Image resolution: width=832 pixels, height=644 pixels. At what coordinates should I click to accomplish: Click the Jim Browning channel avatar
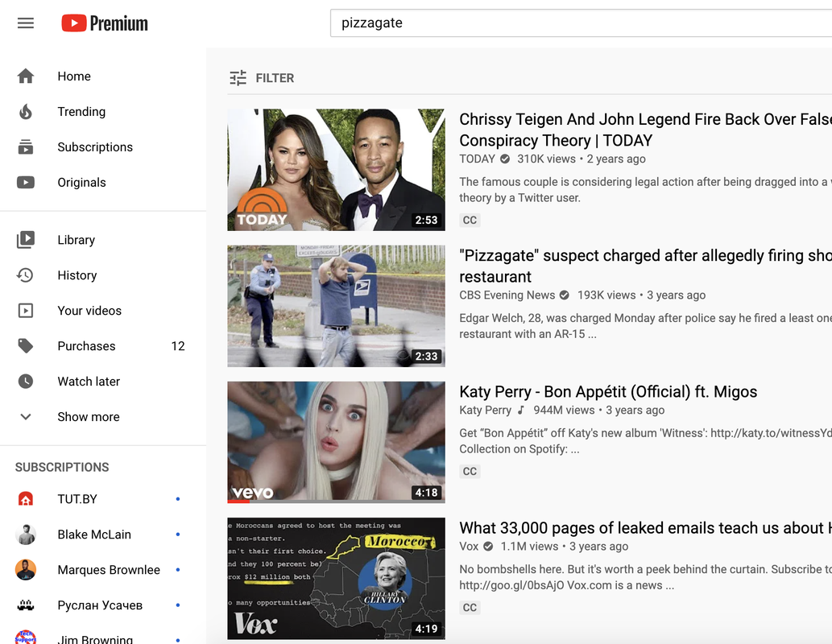pyautogui.click(x=26, y=637)
